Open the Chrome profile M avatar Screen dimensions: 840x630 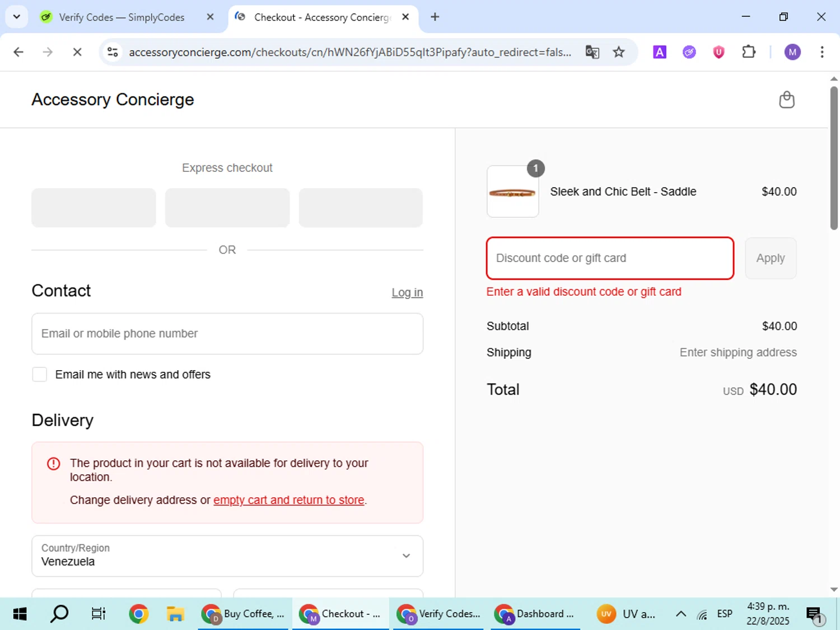click(792, 52)
